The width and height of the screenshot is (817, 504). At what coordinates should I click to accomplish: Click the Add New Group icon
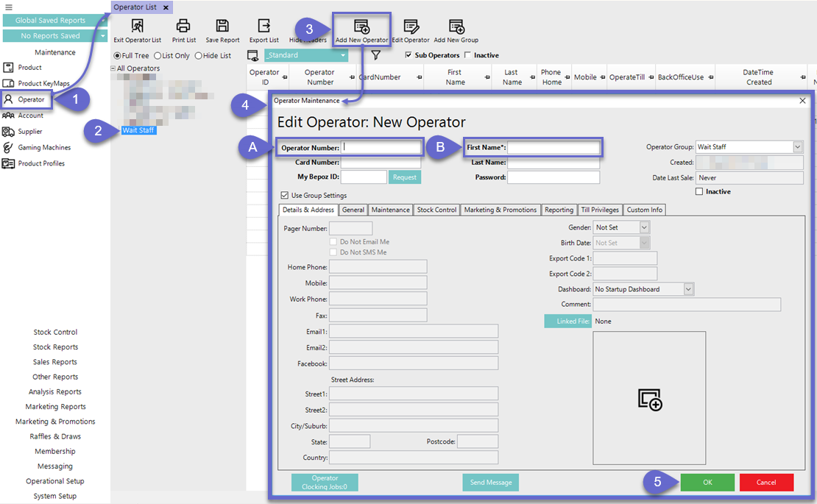(456, 27)
